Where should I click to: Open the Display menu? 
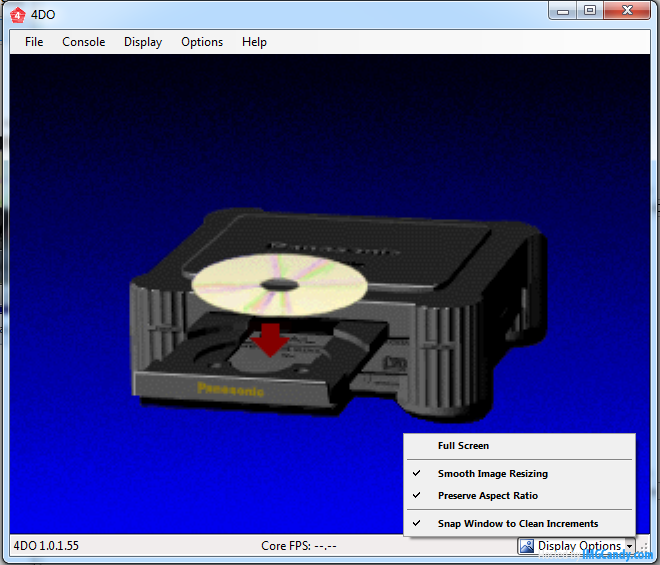coord(143,42)
